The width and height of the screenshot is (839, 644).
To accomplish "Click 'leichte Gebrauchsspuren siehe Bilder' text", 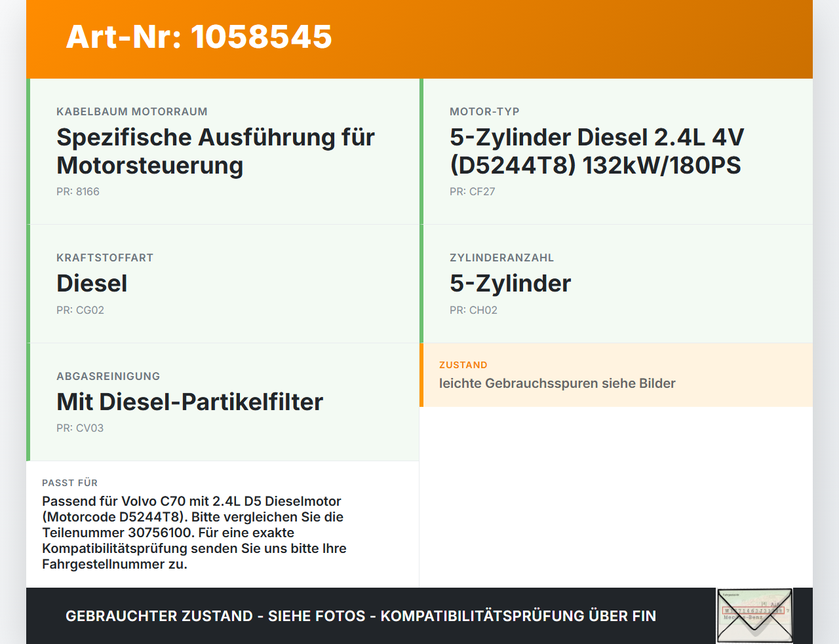I will click(x=557, y=383).
